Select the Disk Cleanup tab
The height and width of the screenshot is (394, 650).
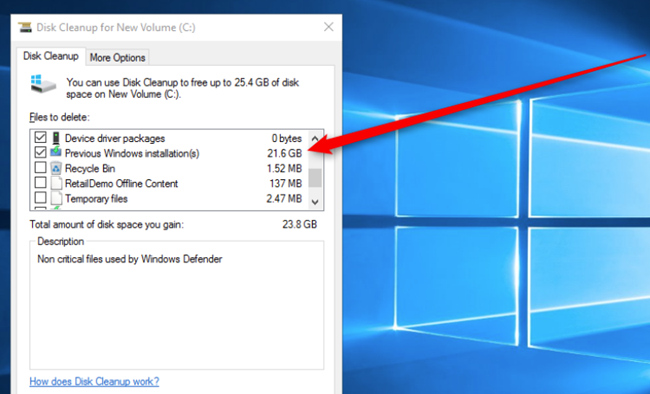pyautogui.click(x=51, y=56)
